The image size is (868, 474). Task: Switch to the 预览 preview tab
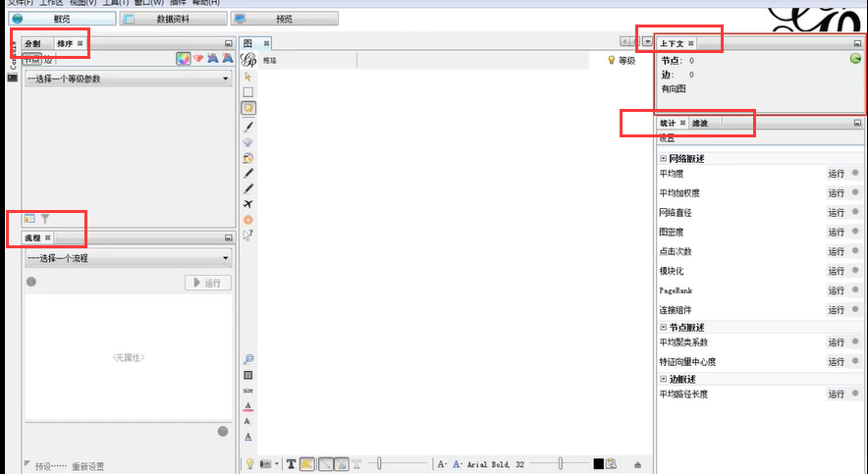click(285, 19)
